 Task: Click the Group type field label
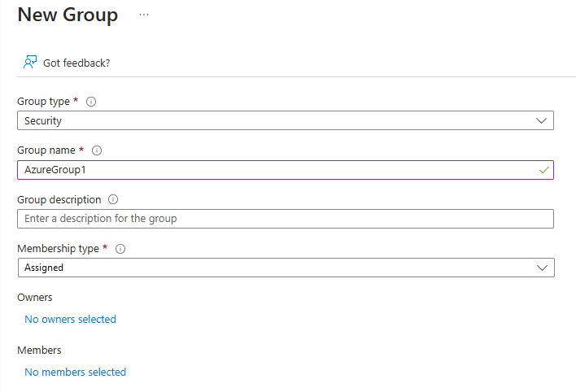(x=43, y=102)
